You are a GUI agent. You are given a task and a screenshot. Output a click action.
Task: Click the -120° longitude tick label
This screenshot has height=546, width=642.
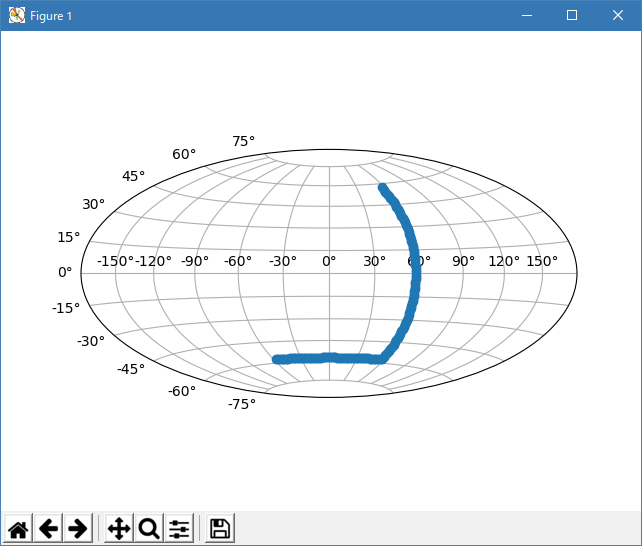coord(153,261)
